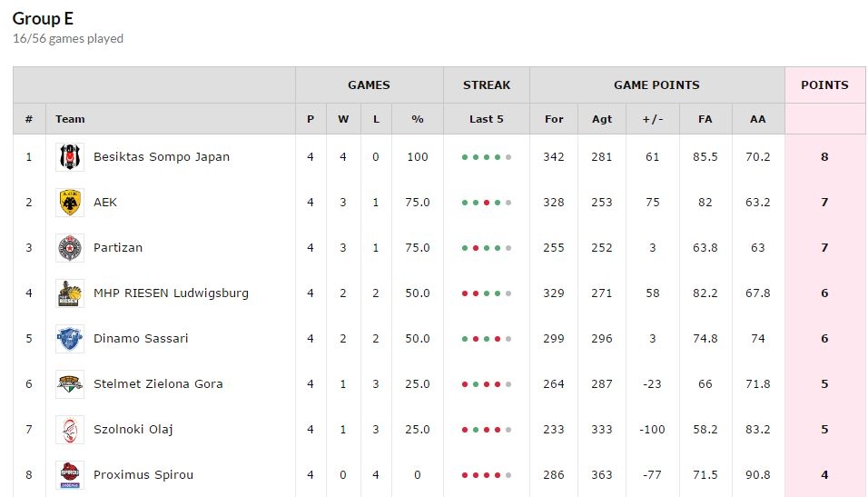Click the MHP RIESEN Ludwigsburg logo
This screenshot has height=497, width=868.
[x=70, y=293]
